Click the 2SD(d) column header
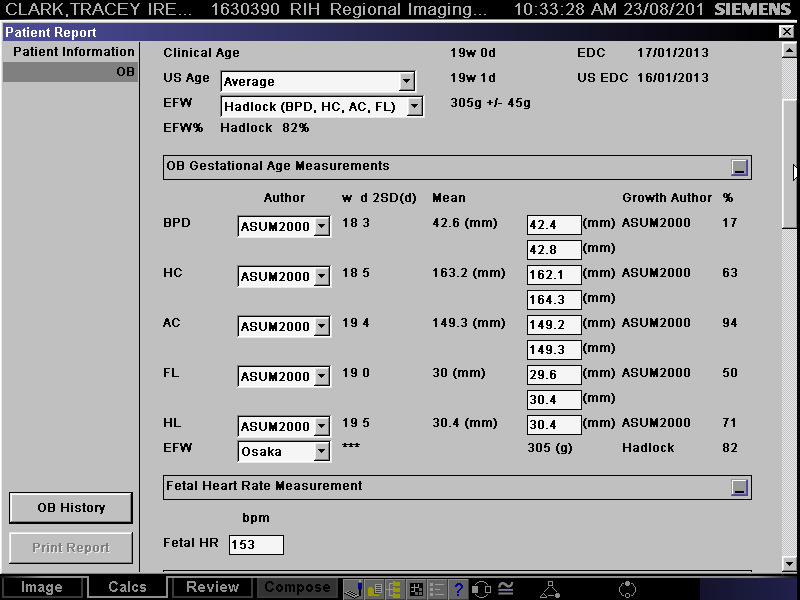The height and width of the screenshot is (600, 800). (394, 197)
